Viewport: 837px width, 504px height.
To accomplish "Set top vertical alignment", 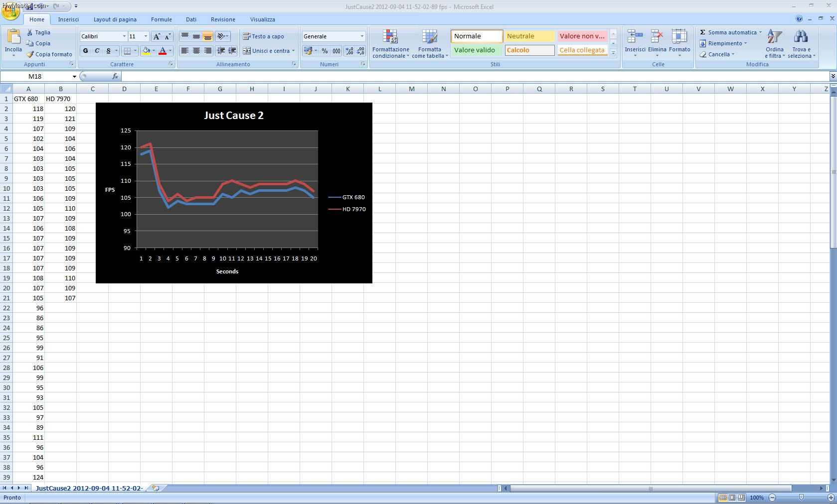I will (x=184, y=36).
